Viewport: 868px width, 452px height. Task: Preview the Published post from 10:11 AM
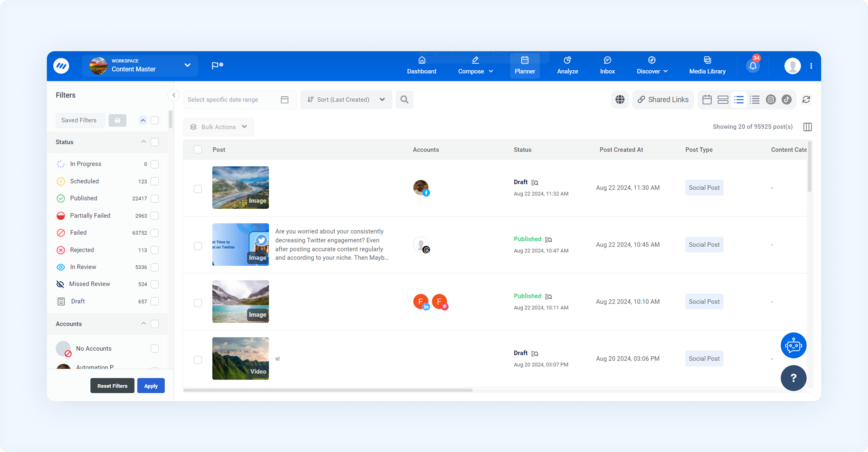coord(548,297)
